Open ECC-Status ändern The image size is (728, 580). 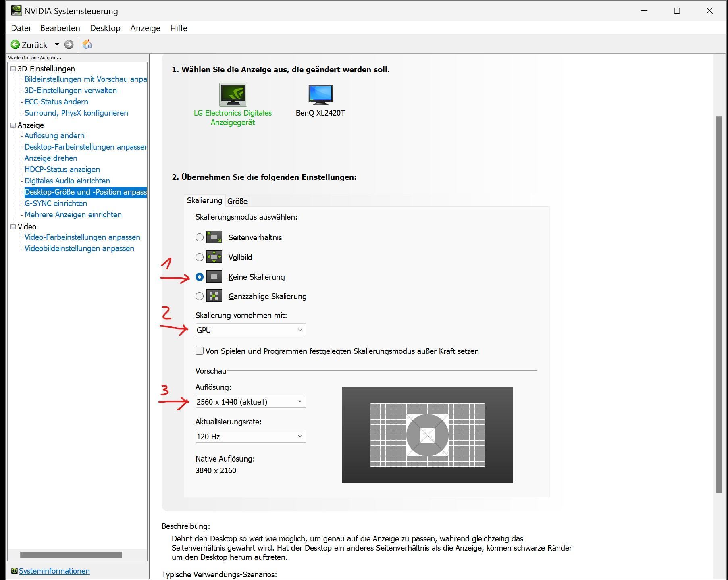point(56,102)
